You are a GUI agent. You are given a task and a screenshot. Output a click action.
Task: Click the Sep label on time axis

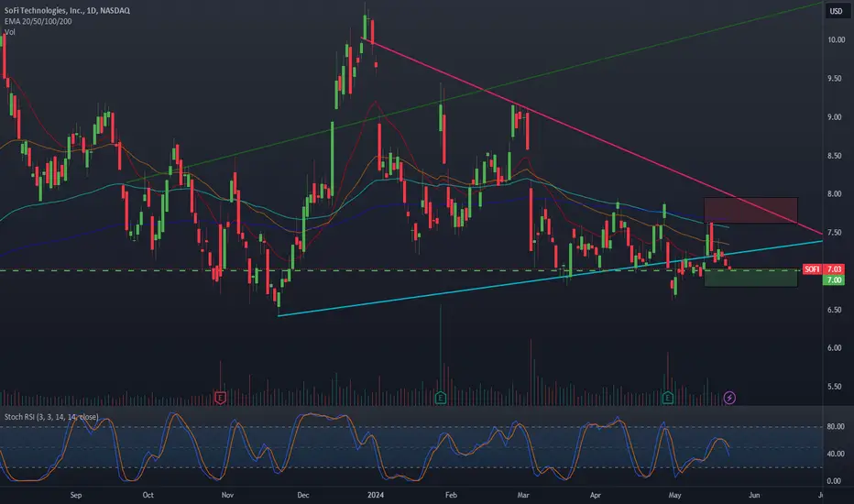(76, 495)
